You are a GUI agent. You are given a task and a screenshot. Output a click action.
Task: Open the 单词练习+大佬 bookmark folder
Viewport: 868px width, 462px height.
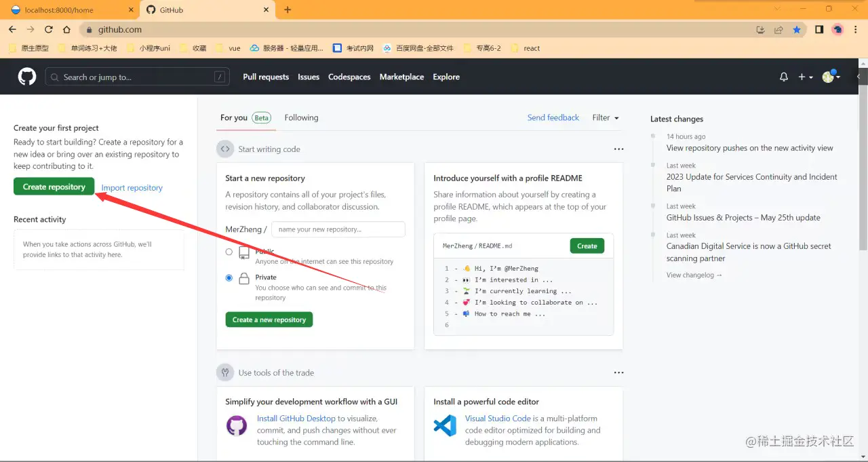coord(87,48)
